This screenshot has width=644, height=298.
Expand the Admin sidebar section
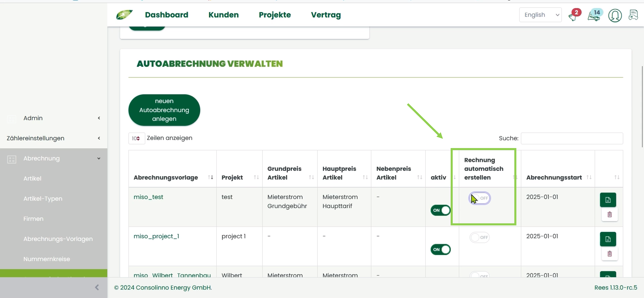[54, 118]
